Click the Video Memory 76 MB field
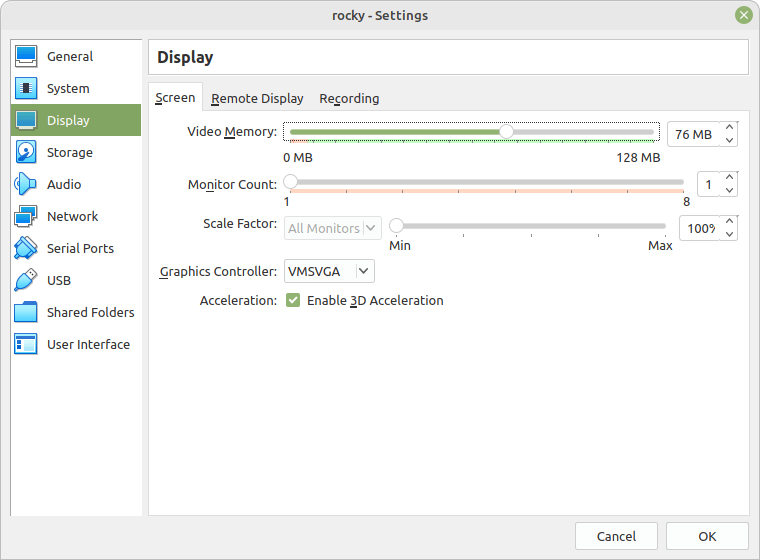The width and height of the screenshot is (760, 560). coord(694,134)
